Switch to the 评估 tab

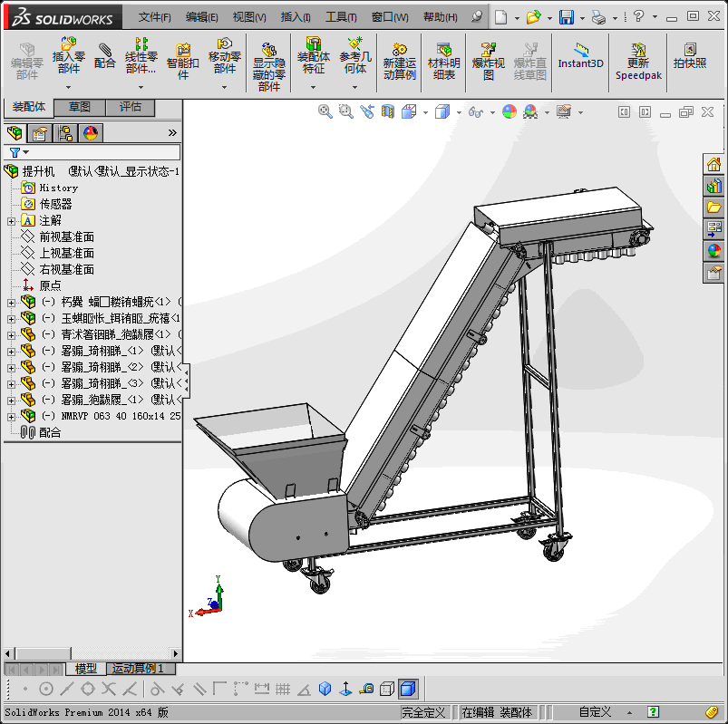(131, 107)
